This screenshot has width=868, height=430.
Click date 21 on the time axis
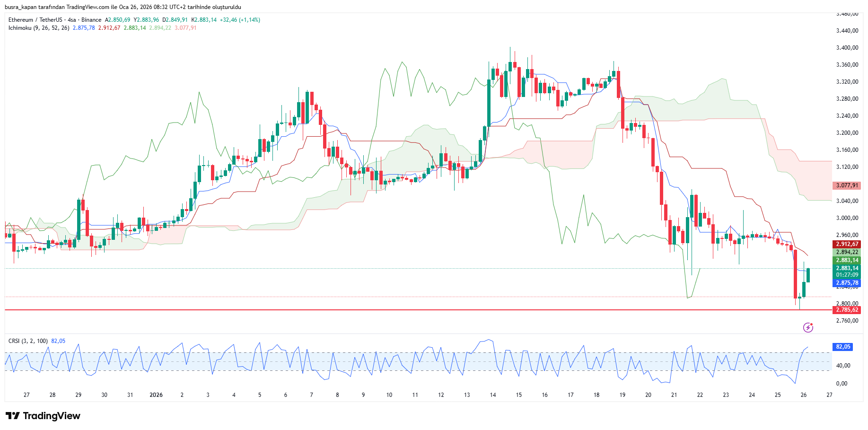pyautogui.click(x=674, y=395)
